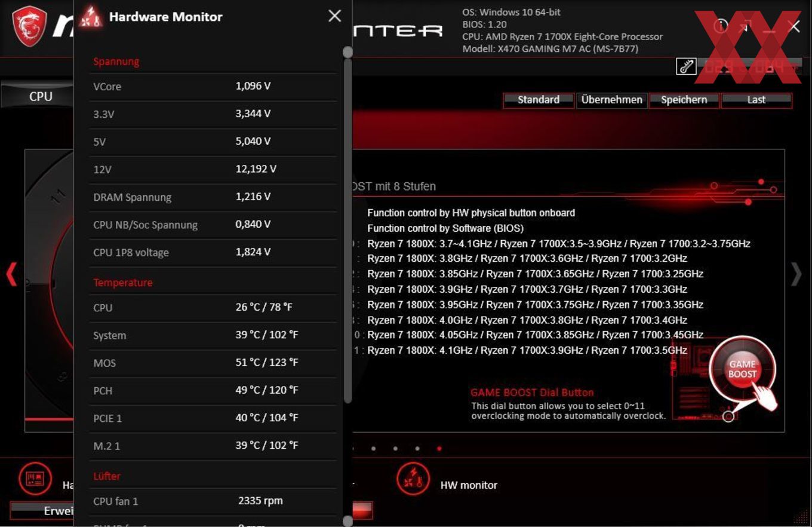This screenshot has height=527, width=812.
Task: Click 'Function control by HW physical button' line
Action: click(471, 213)
